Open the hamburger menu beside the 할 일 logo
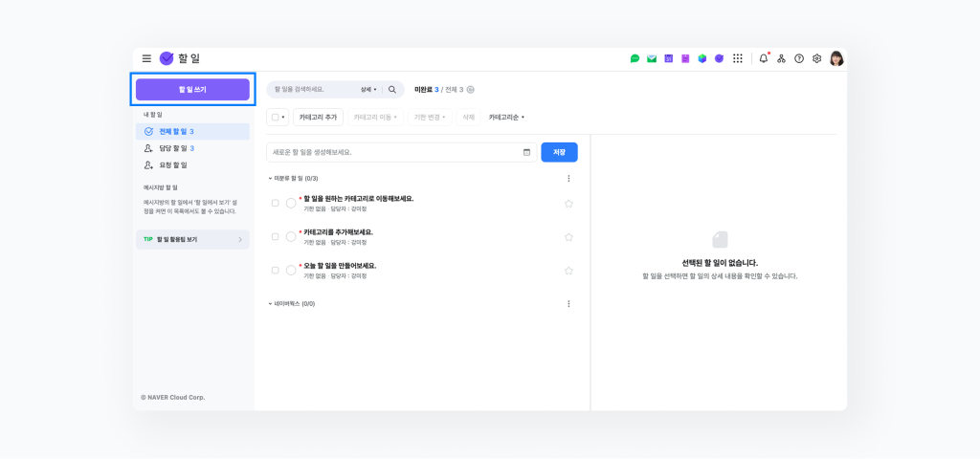Image resolution: width=980 pixels, height=459 pixels. (146, 58)
